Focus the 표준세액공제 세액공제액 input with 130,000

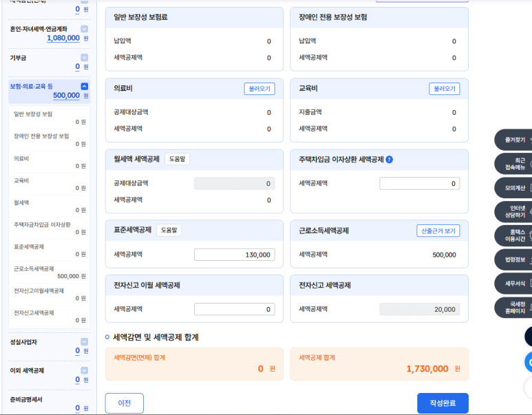pos(235,255)
